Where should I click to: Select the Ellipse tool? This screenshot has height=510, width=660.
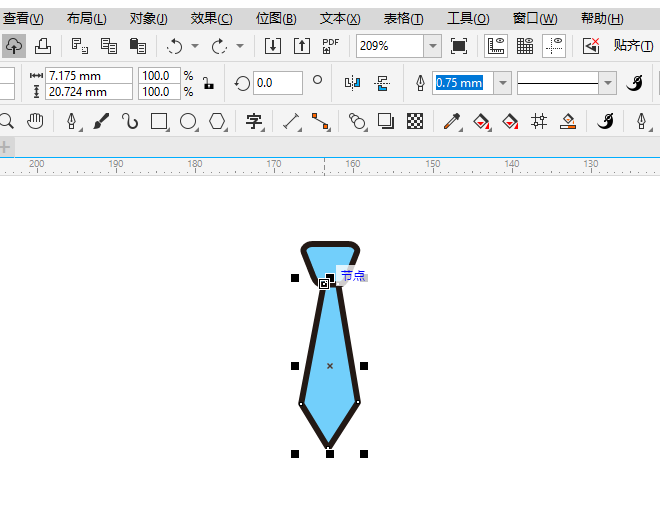coord(188,122)
